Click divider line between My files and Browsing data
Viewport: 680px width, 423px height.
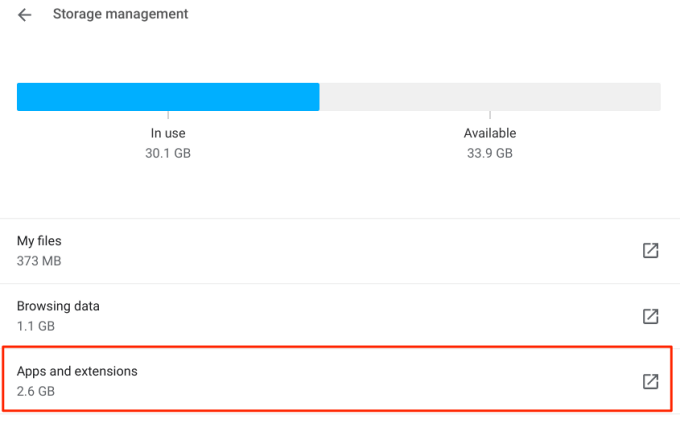tap(340, 284)
